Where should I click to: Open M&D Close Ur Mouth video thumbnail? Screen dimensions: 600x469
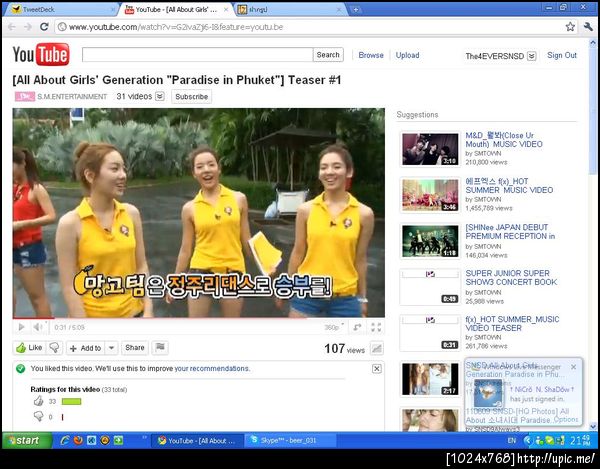[430, 149]
